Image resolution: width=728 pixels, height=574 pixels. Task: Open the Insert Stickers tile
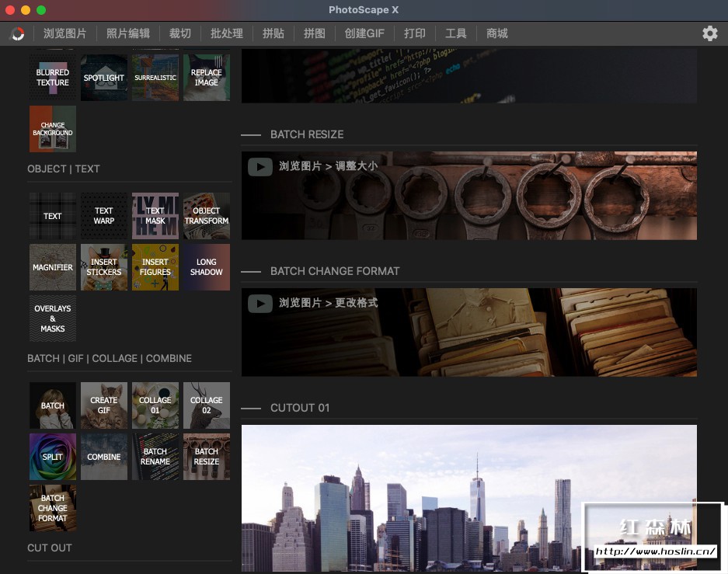pyautogui.click(x=104, y=267)
